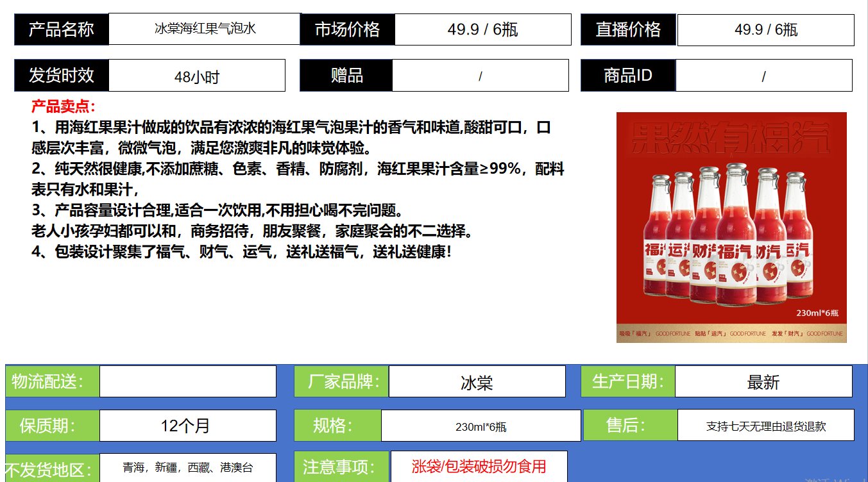Click the 直播价格 header label
This screenshot has width=868, height=482.
click(628, 29)
